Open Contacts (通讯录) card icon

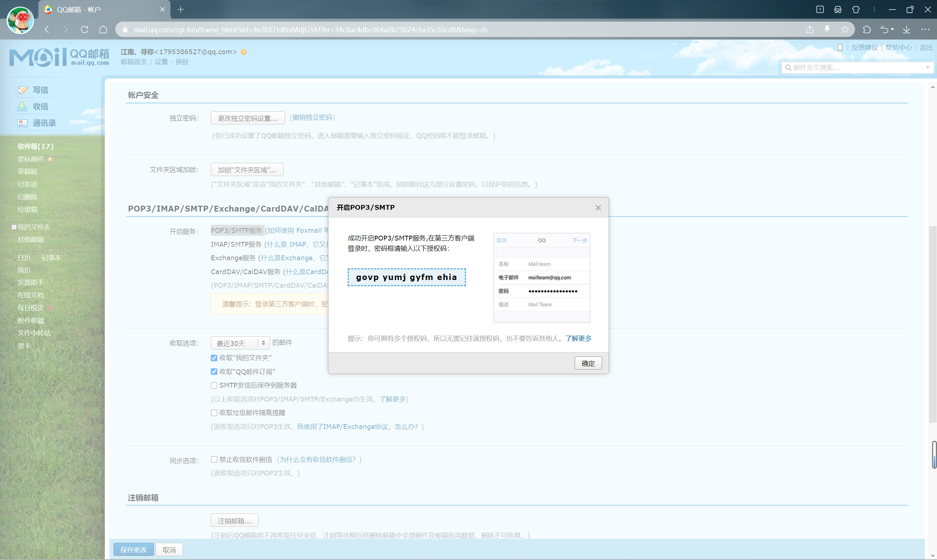coord(22,123)
